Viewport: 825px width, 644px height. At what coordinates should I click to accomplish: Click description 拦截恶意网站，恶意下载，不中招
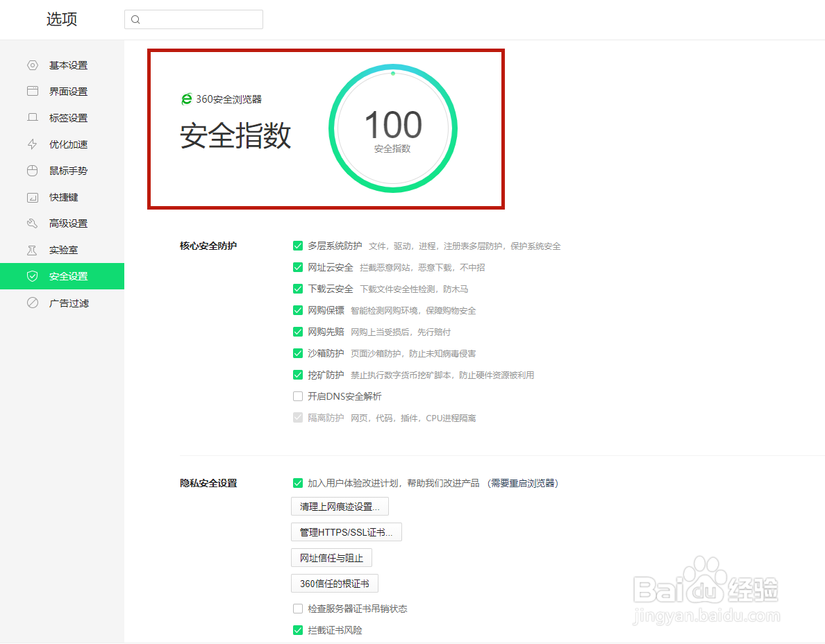422,268
